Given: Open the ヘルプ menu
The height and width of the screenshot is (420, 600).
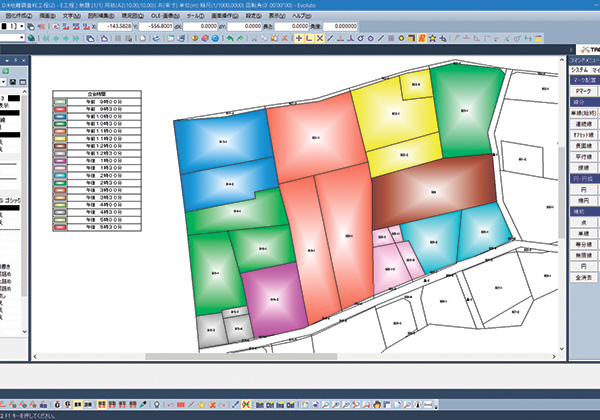Looking at the screenshot, I should coord(299,17).
